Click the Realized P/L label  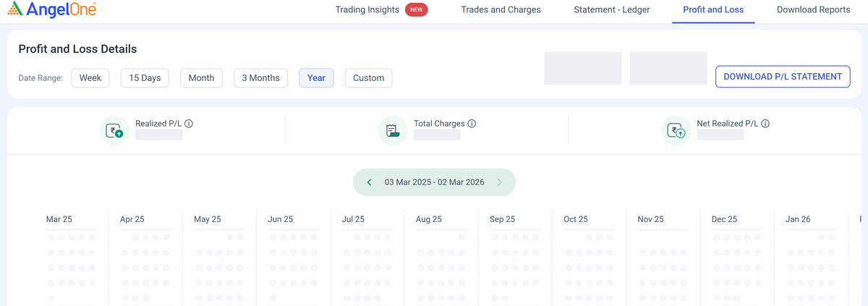[x=158, y=124]
